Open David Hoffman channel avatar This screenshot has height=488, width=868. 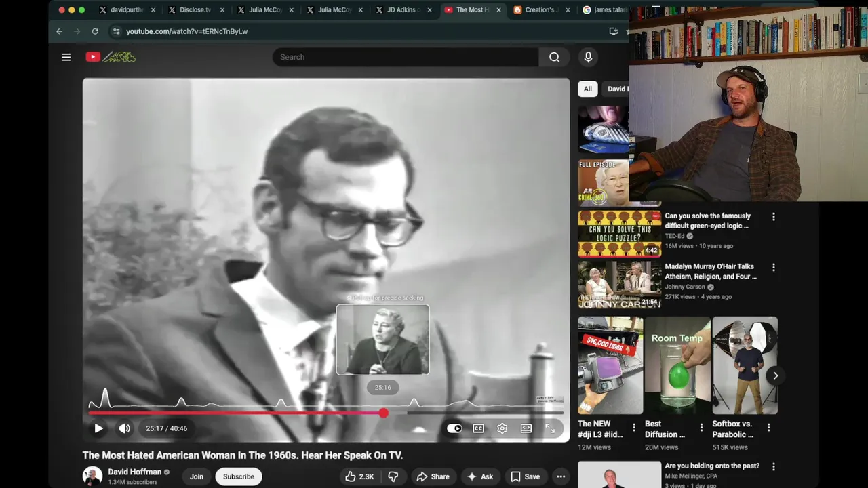click(x=93, y=476)
